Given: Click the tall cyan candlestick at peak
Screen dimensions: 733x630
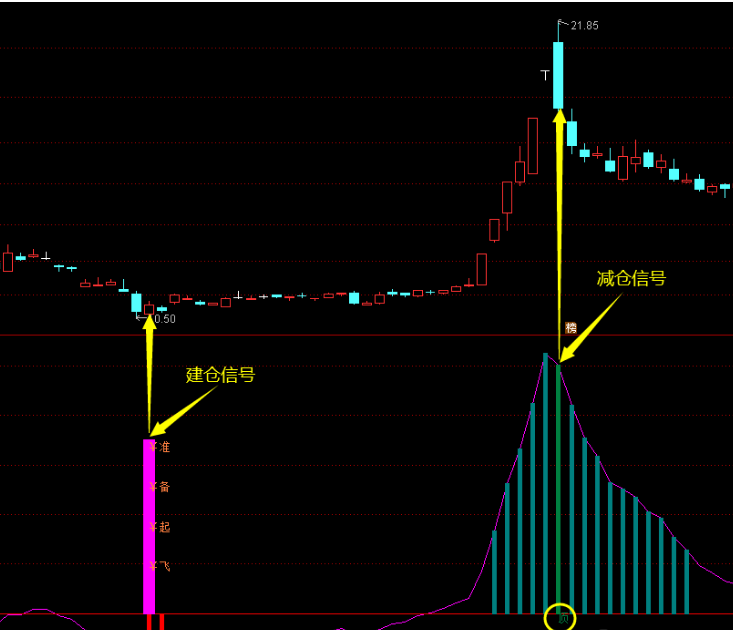Looking at the screenshot, I should (558, 75).
